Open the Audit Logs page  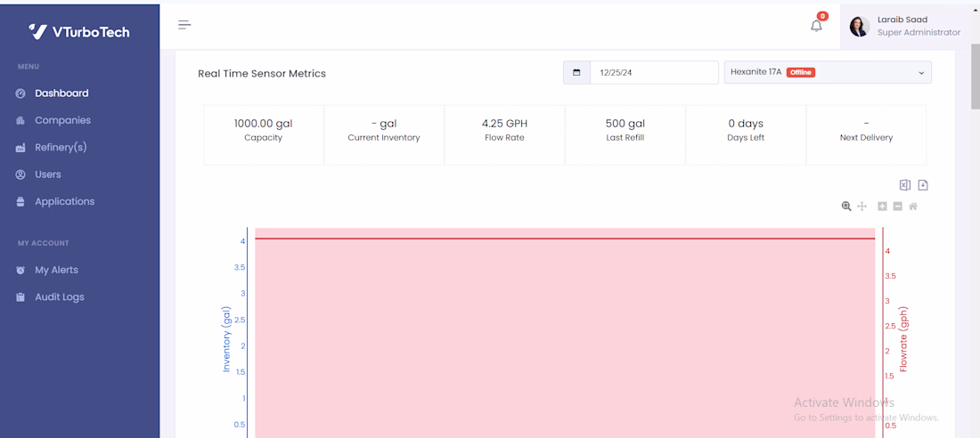(60, 296)
